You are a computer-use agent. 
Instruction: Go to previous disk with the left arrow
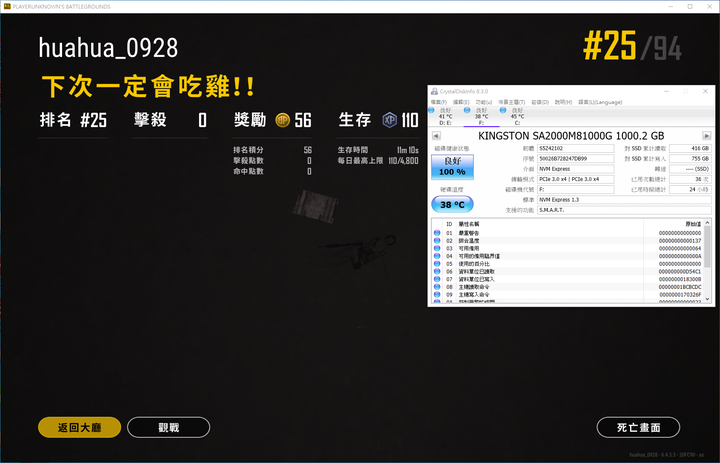coord(436,136)
